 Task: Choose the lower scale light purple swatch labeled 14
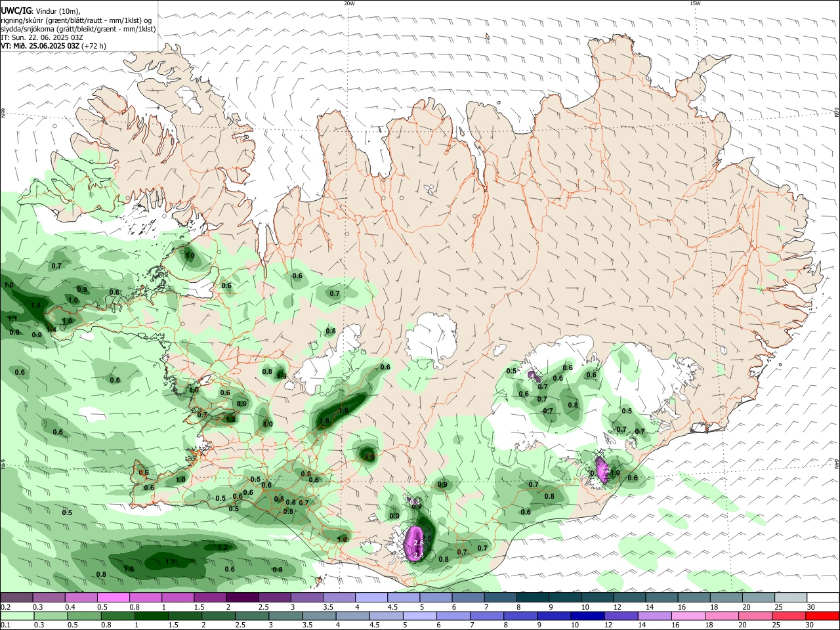coord(654,616)
